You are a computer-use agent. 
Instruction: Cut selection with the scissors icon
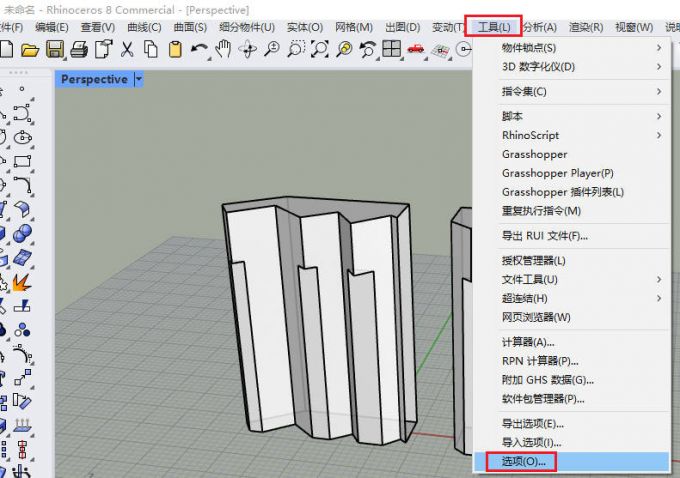127,49
